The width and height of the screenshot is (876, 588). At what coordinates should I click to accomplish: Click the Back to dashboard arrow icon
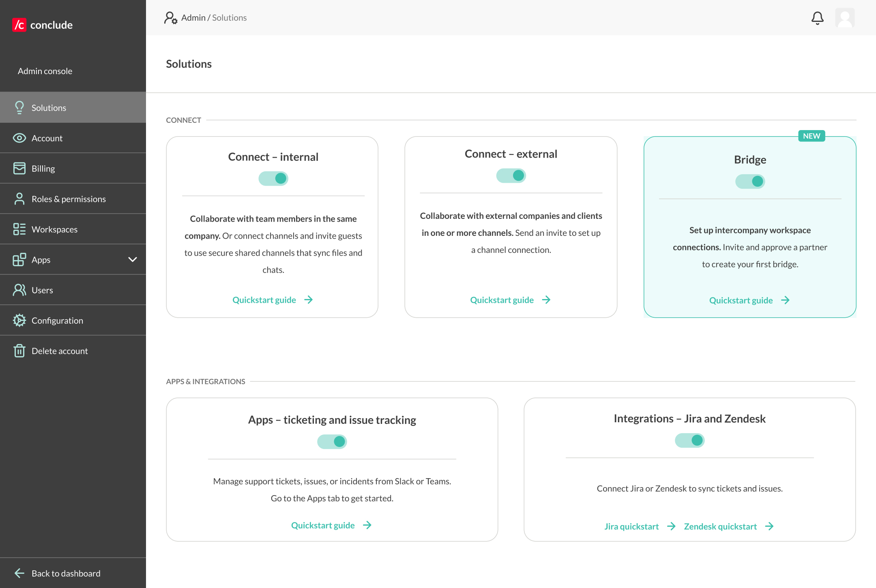point(19,573)
